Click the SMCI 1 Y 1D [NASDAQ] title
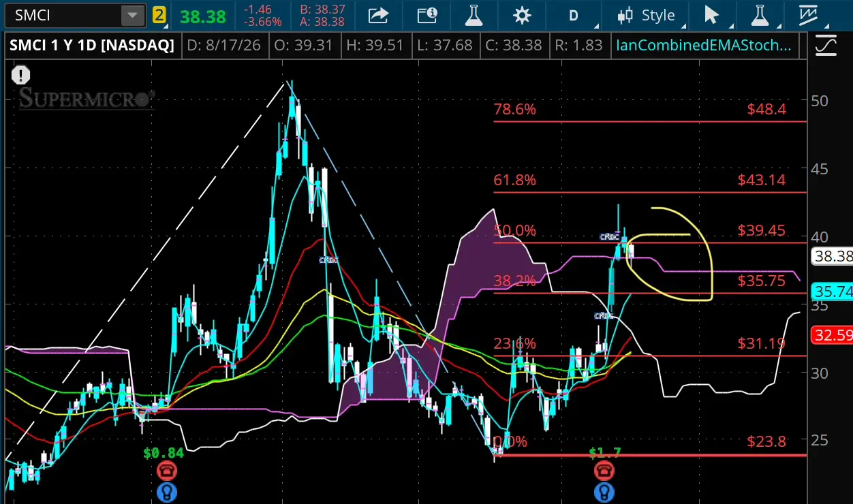 click(x=92, y=46)
